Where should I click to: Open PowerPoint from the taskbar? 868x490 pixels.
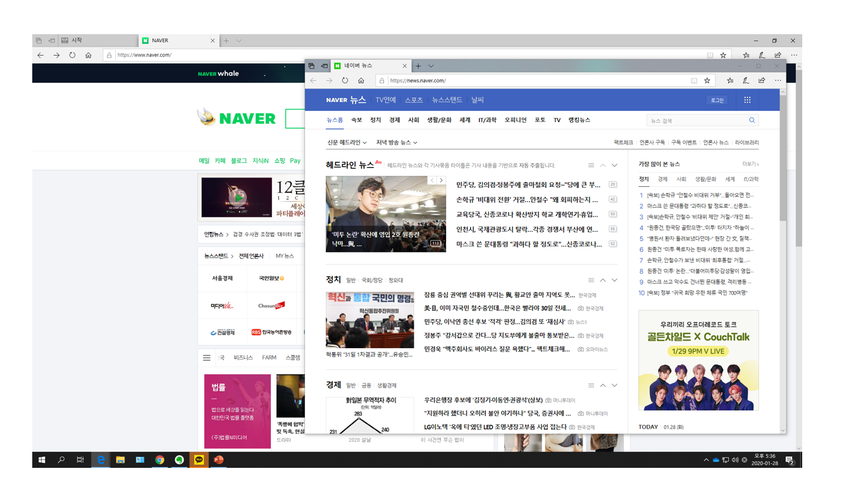[218, 460]
